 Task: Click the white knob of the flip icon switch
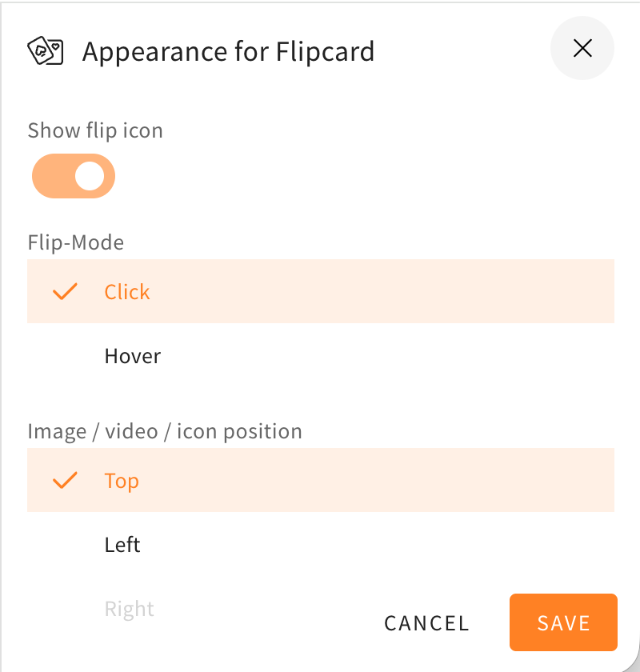(x=90, y=176)
